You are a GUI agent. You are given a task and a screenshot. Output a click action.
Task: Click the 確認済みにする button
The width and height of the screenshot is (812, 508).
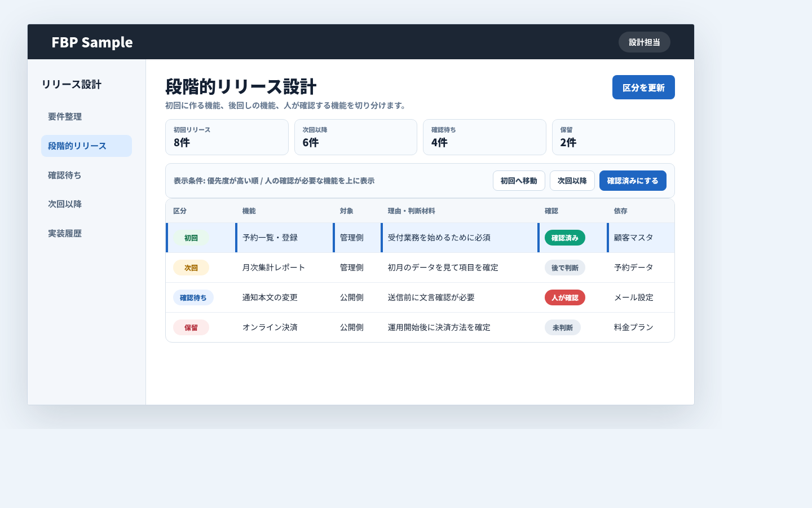point(633,181)
